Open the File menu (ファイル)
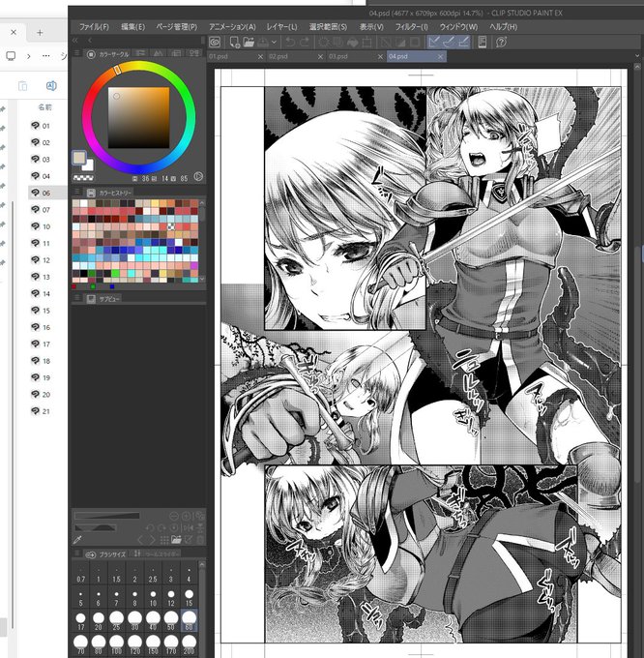The height and width of the screenshot is (658, 644). coord(94,27)
